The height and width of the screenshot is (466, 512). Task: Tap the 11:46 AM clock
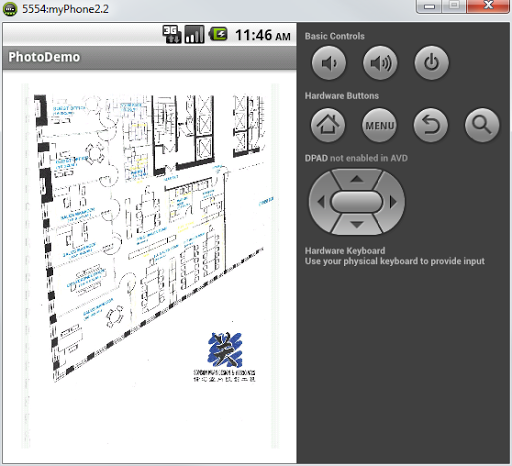263,35
